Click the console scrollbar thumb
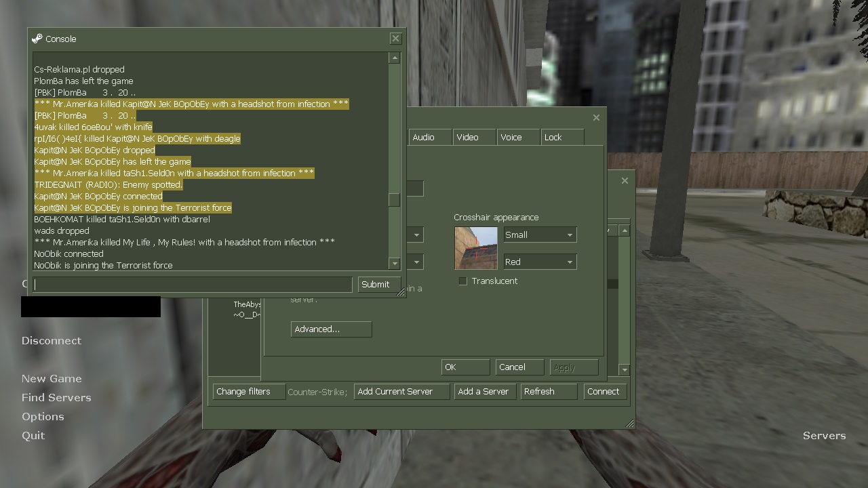 [394, 199]
